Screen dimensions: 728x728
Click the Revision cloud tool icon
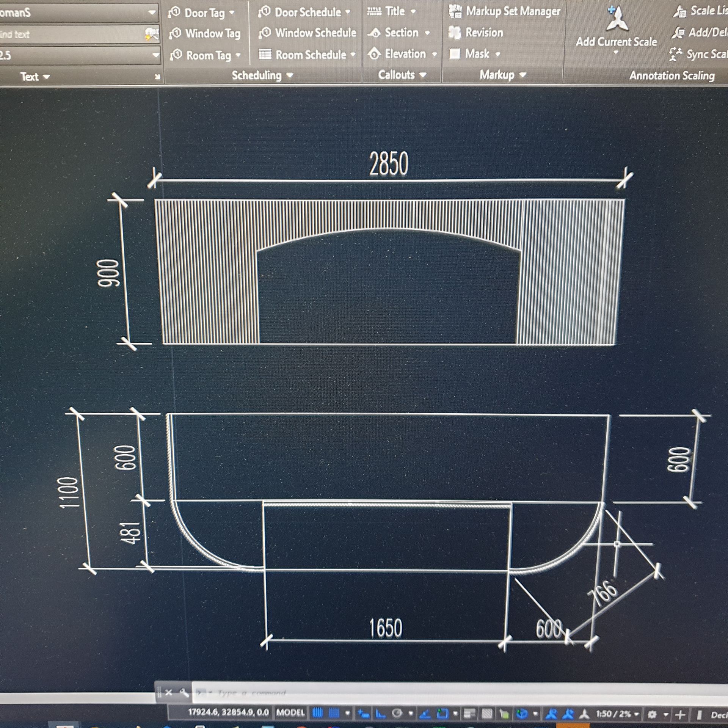pyautogui.click(x=455, y=33)
